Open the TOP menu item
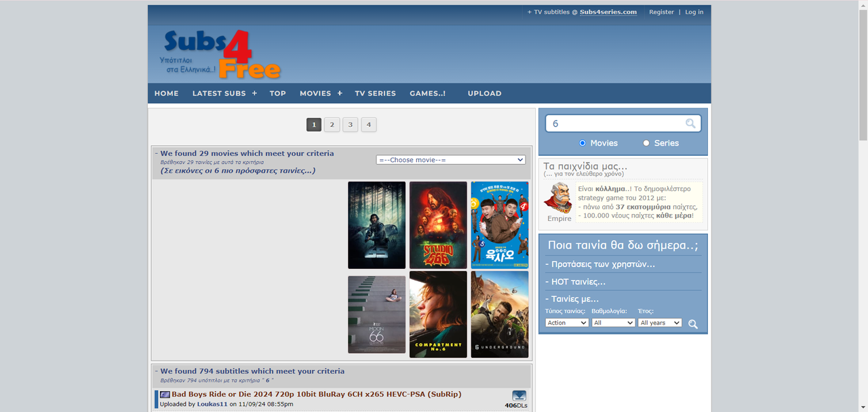 (278, 94)
